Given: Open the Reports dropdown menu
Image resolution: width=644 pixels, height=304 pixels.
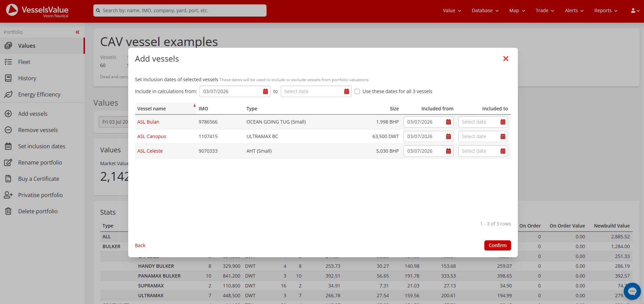Looking at the screenshot, I should click(x=606, y=10).
